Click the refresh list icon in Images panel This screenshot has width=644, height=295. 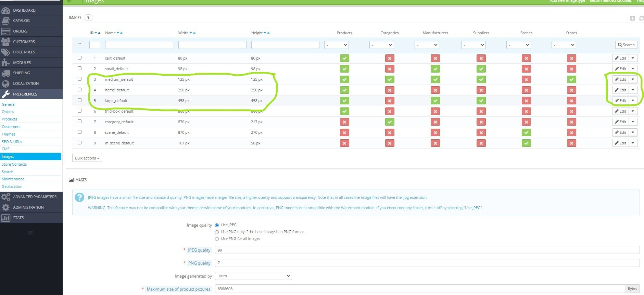coord(641,18)
